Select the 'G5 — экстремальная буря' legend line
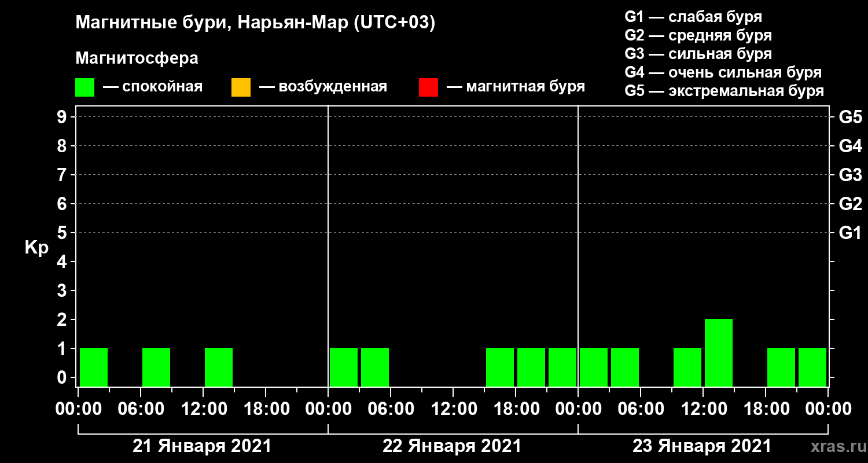 724,91
